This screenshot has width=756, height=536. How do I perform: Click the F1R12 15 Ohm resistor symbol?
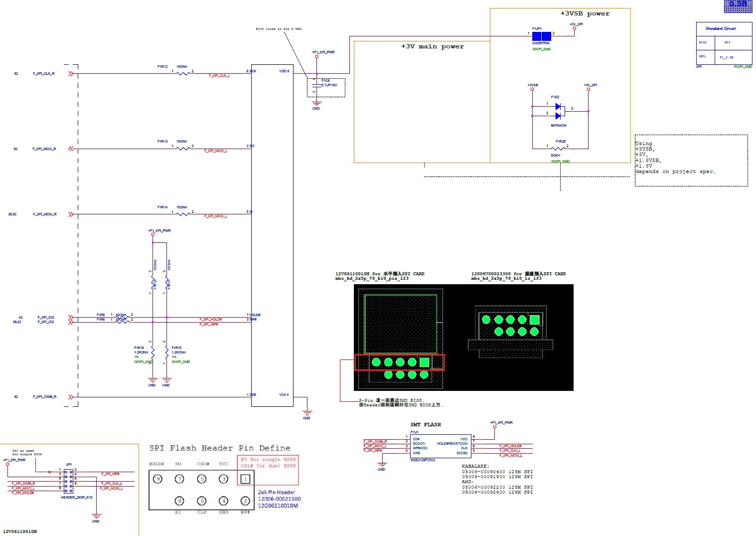(183, 73)
